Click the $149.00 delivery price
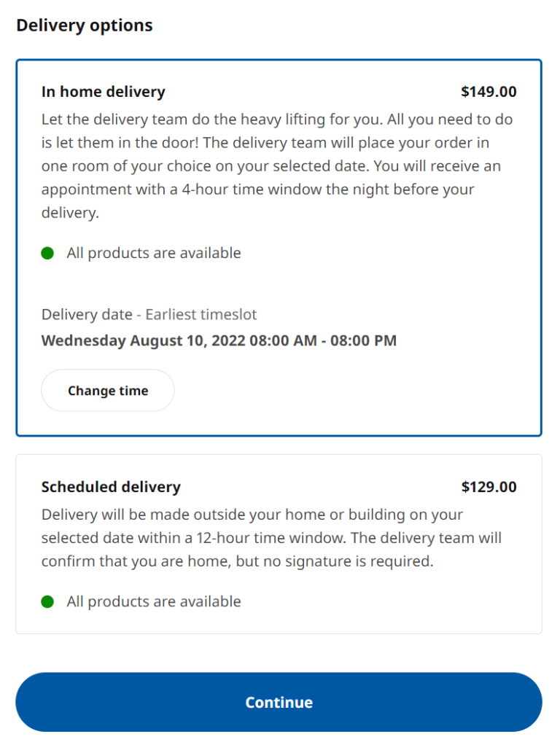The height and width of the screenshot is (753, 560). (x=489, y=92)
